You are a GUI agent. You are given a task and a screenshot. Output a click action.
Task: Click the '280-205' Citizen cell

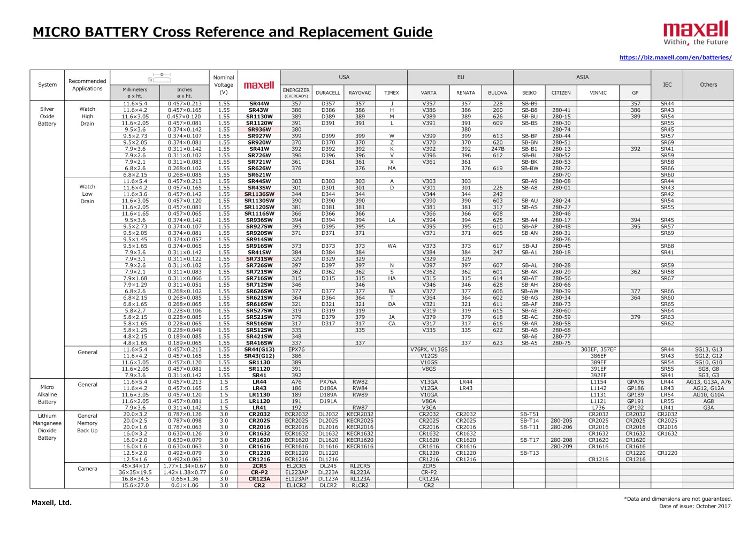pos(561,421)
